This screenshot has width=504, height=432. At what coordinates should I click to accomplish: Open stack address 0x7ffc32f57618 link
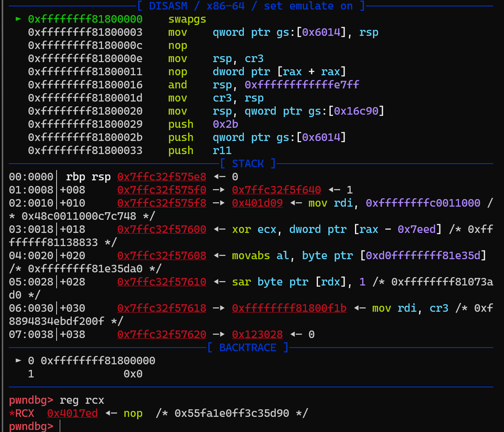tap(162, 308)
